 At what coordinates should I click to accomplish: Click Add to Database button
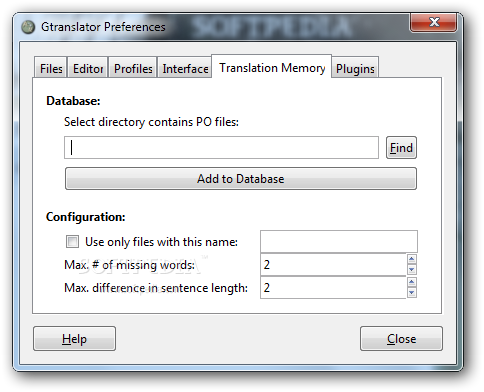[x=241, y=179]
